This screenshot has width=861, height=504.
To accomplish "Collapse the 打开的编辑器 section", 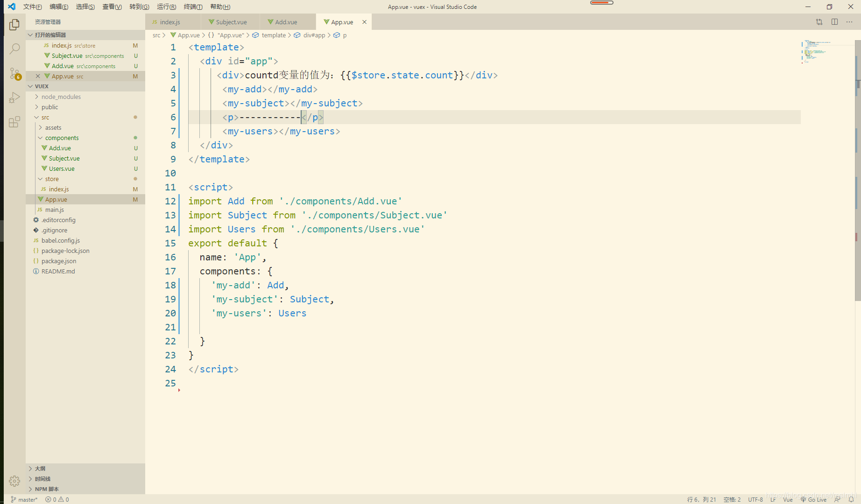I will click(x=85, y=35).
